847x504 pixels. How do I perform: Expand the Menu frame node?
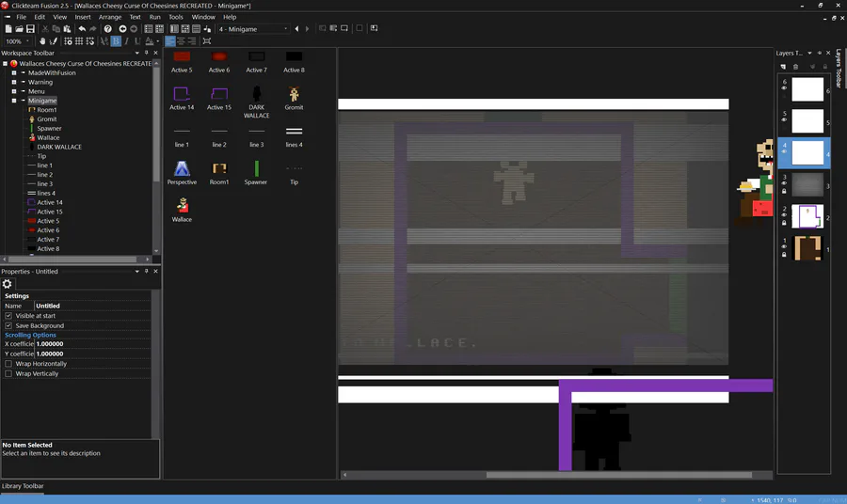(14, 91)
